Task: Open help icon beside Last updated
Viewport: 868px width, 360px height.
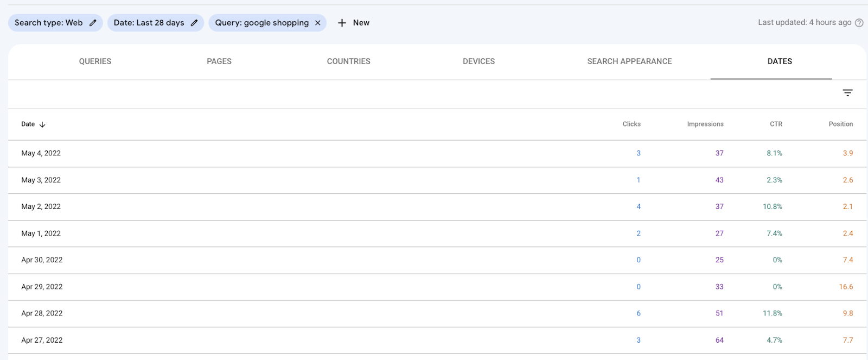Action: pyautogui.click(x=859, y=23)
